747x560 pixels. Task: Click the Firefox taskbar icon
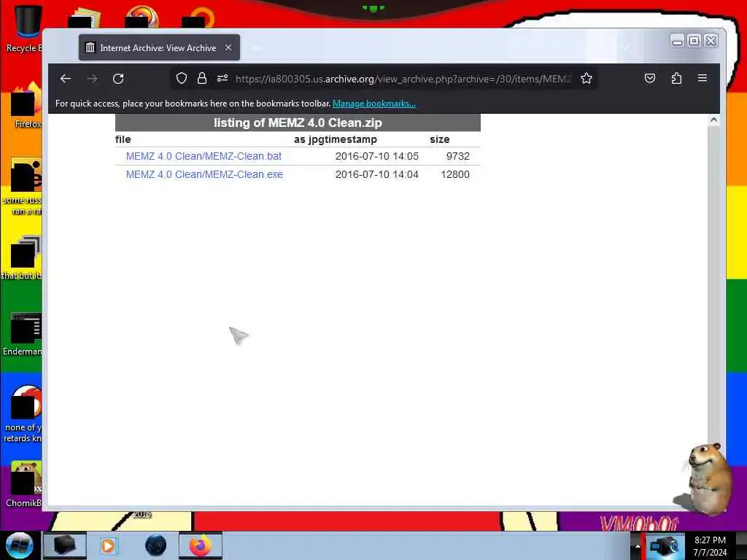(x=201, y=545)
